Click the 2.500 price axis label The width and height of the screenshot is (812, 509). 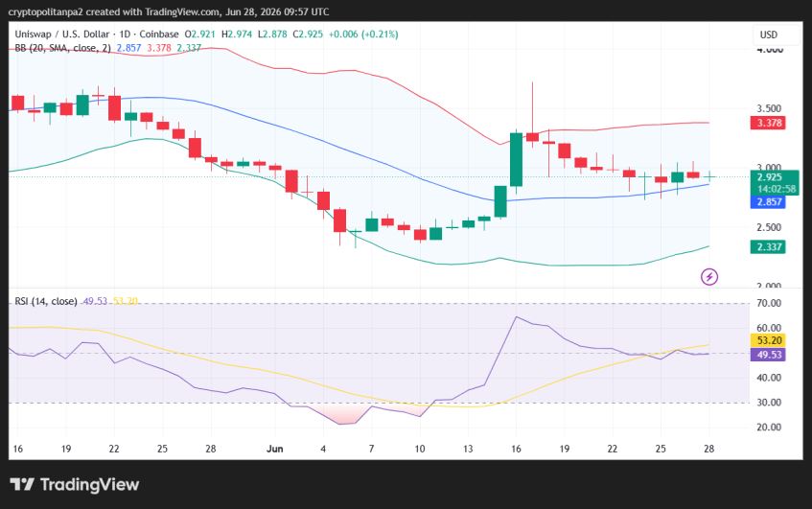pyautogui.click(x=769, y=227)
